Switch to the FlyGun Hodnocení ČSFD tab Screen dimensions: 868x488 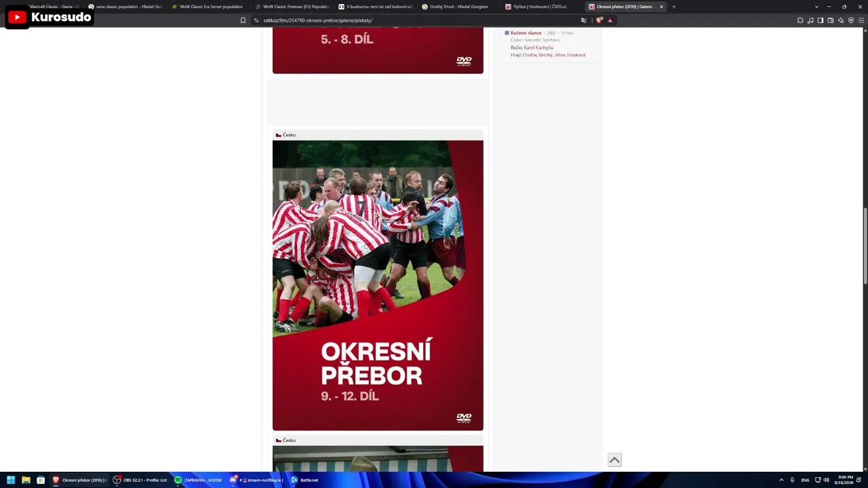coord(541,7)
